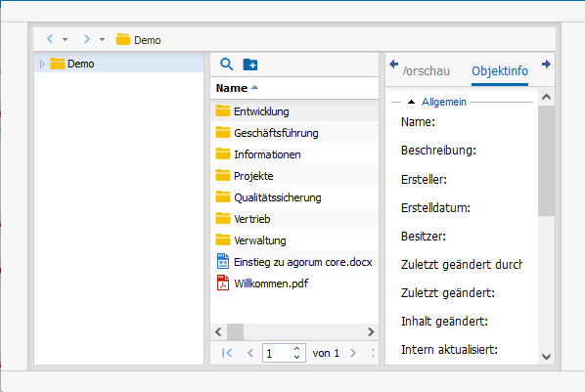Open the back history dropdown arrow

point(65,39)
